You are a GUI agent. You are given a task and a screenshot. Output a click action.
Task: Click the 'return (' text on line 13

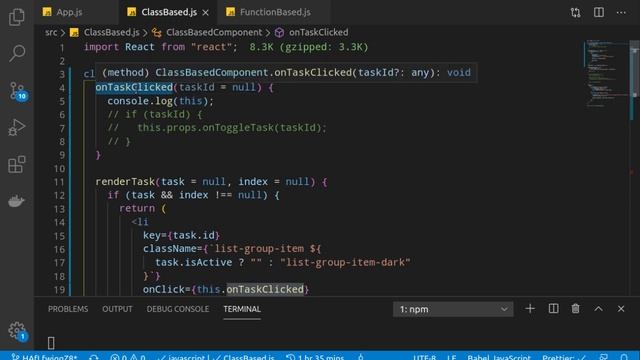[143, 209]
